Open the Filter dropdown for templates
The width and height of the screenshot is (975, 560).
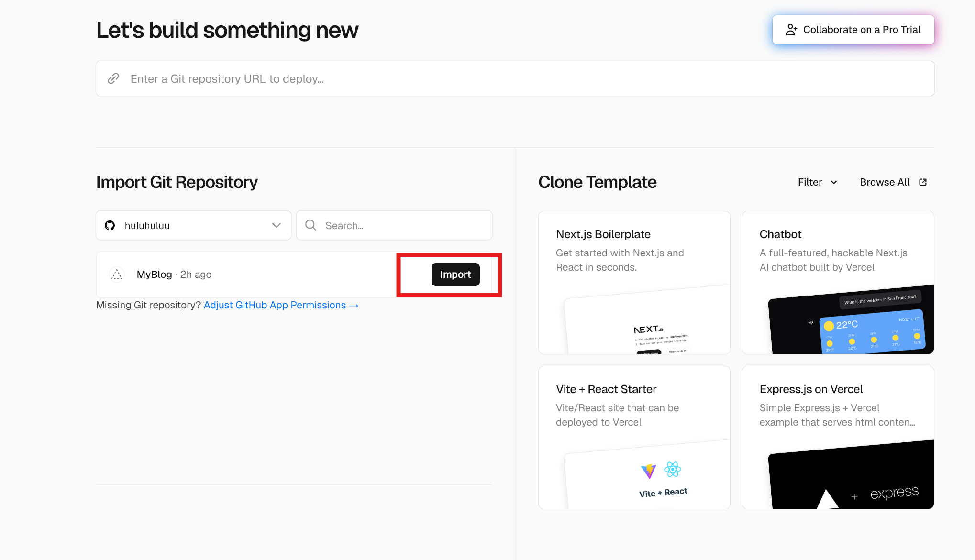[x=817, y=182]
